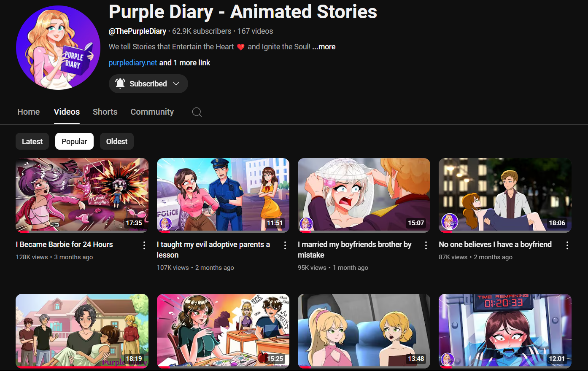
Task: Play the time remaining thumbnail with 12:01 duration
Action: pos(505,331)
